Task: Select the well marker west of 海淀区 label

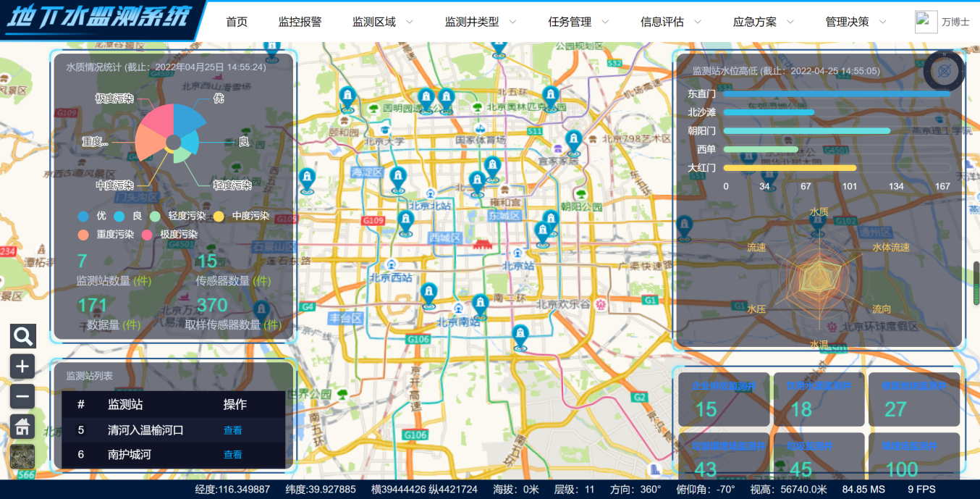Action: (308, 181)
